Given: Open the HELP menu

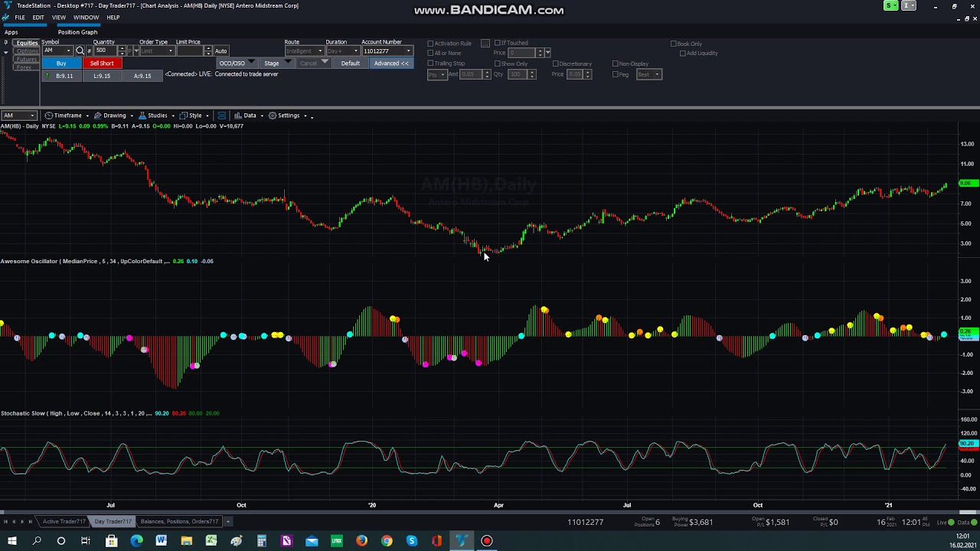Looking at the screenshot, I should (x=113, y=18).
